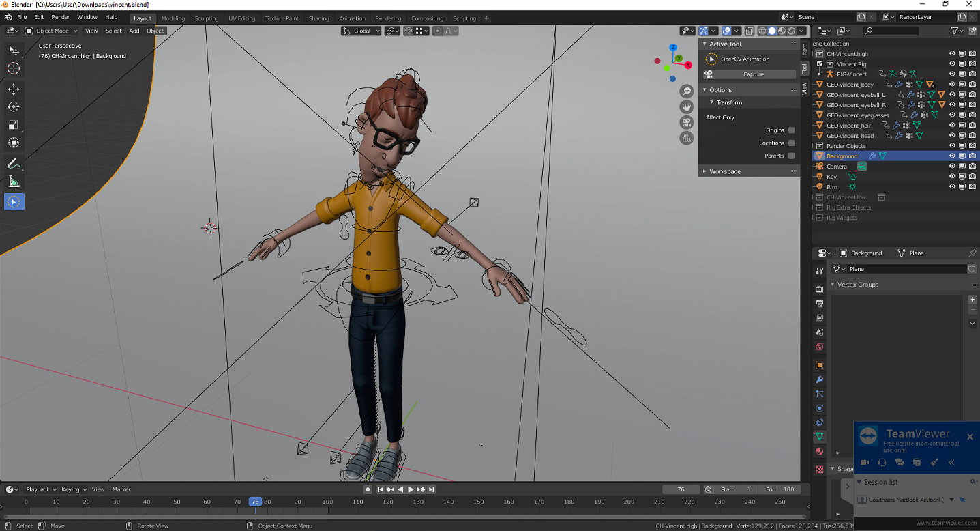980x531 pixels.
Task: Pick the Annotate tool
Action: [x=14, y=164]
